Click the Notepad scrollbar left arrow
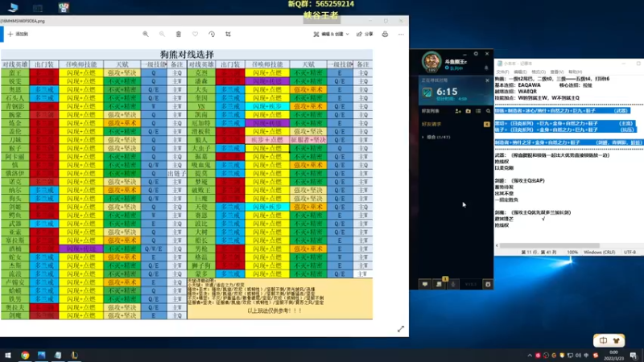This screenshot has height=362, width=644. point(497,245)
